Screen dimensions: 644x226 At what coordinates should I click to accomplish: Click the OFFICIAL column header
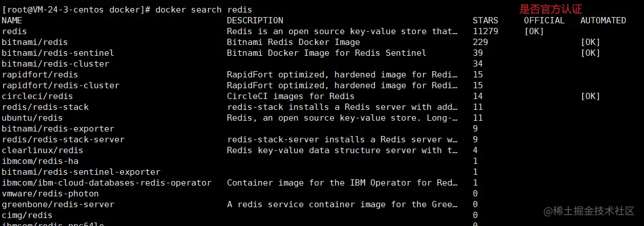tap(544, 20)
